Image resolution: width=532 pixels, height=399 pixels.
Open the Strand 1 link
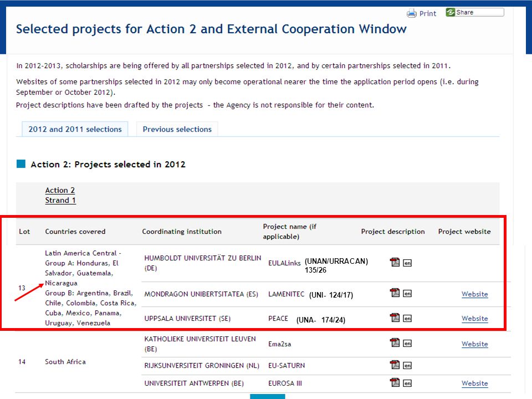click(x=60, y=201)
